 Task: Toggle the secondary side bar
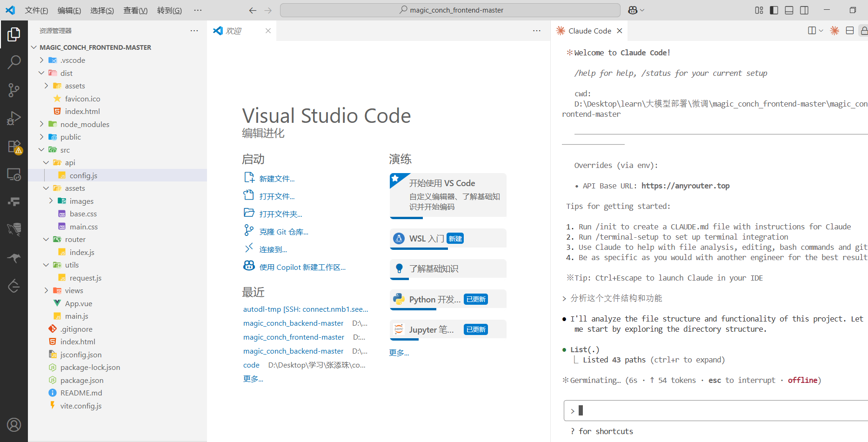[804, 10]
